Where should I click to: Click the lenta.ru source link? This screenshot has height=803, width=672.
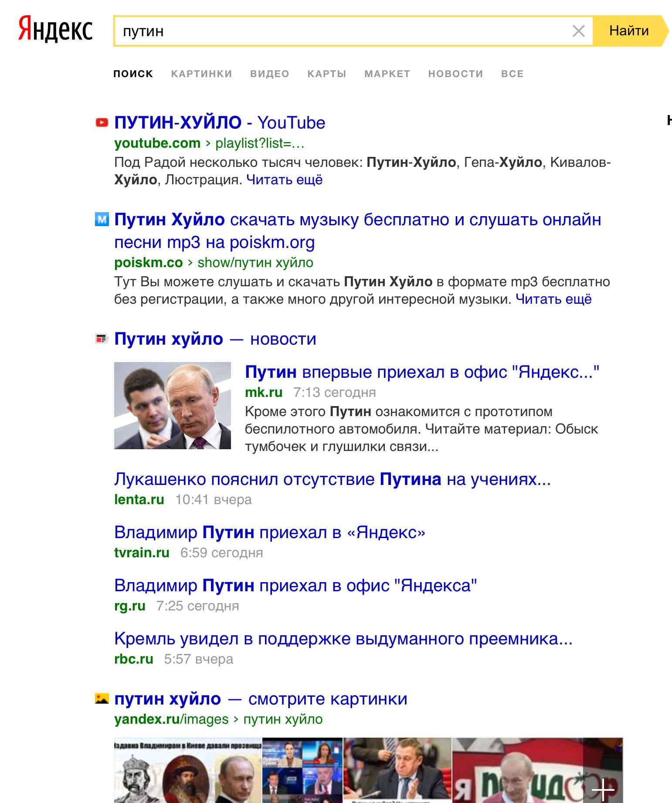point(139,499)
